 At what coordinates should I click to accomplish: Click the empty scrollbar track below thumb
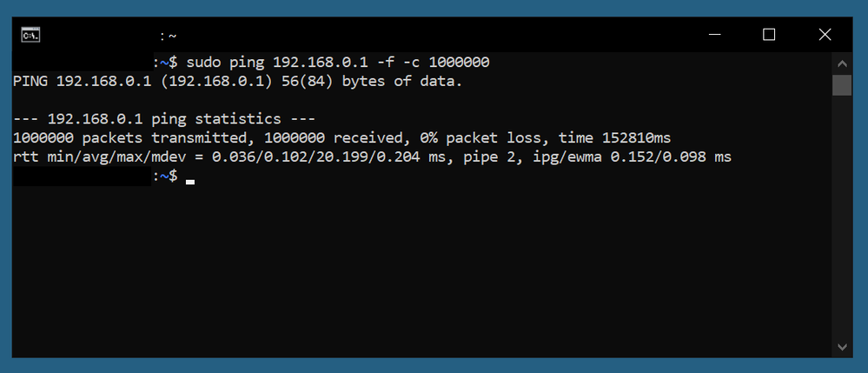pos(842,216)
